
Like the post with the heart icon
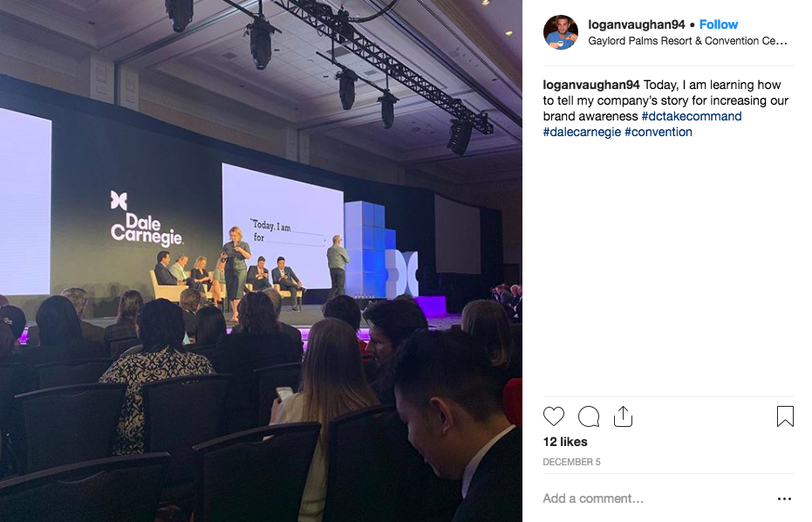pyautogui.click(x=553, y=416)
